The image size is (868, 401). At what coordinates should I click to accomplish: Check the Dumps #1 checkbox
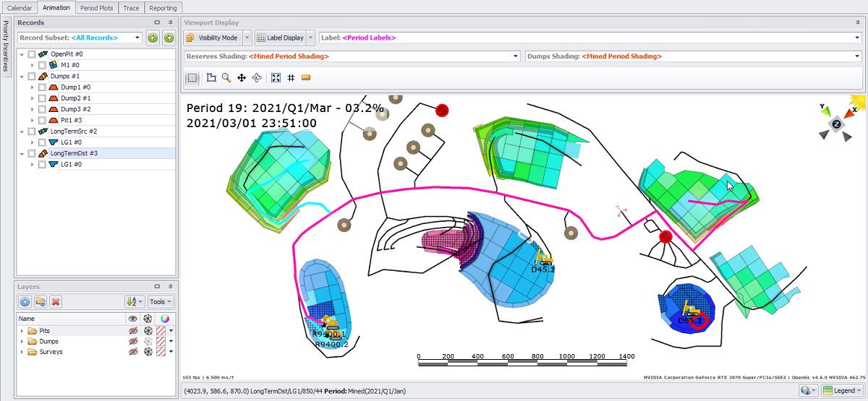click(32, 76)
